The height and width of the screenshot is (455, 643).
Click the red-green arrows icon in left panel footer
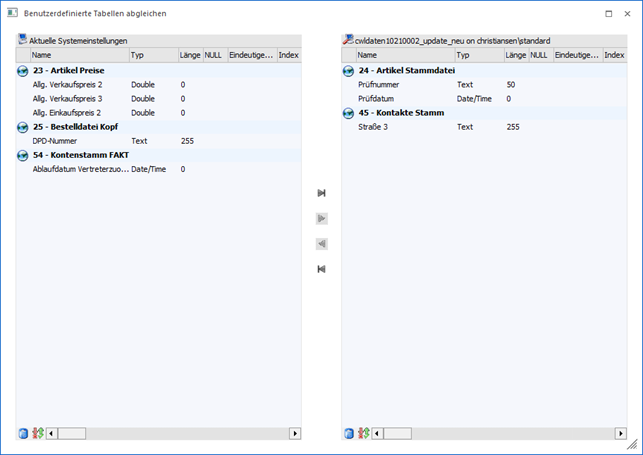[x=38, y=433]
